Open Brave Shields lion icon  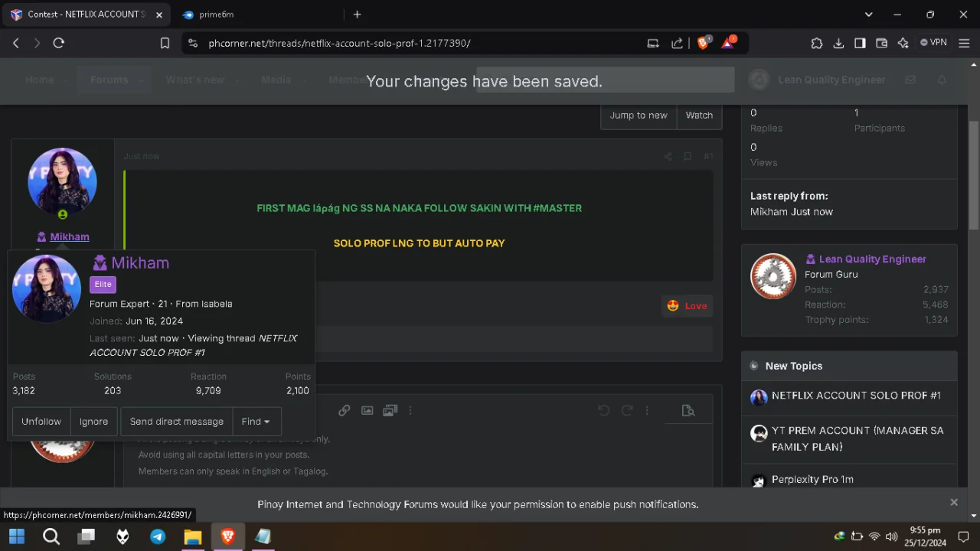coord(703,43)
